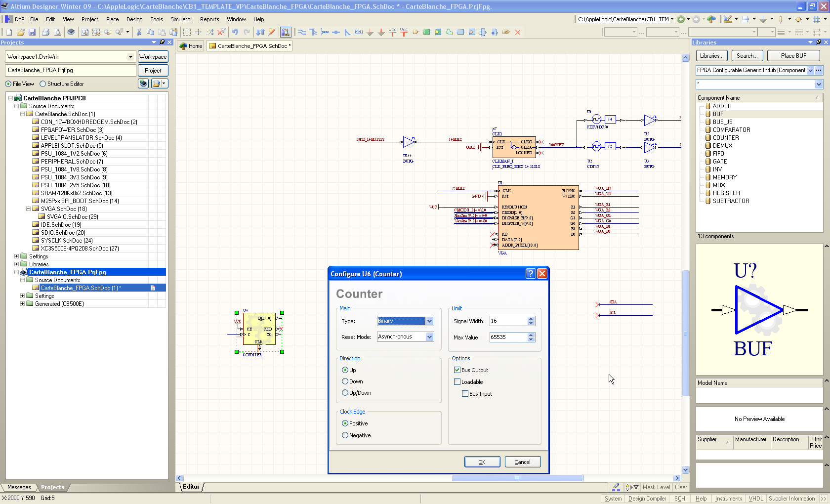Select the Down direction radio button
Screen dimensions: 830x504
[x=345, y=381]
